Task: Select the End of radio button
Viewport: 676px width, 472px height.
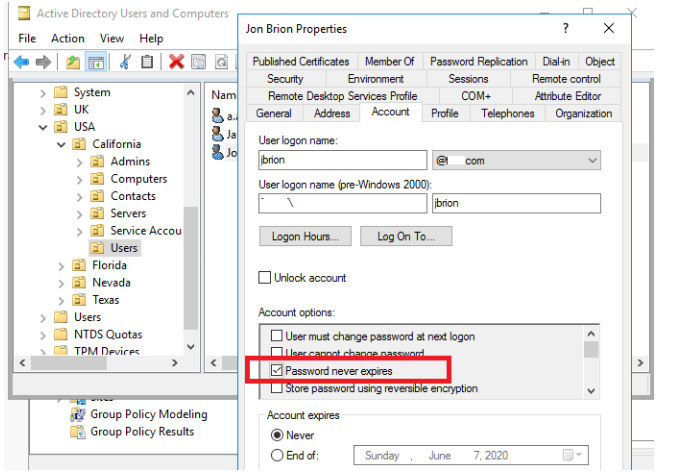Action: pyautogui.click(x=277, y=455)
